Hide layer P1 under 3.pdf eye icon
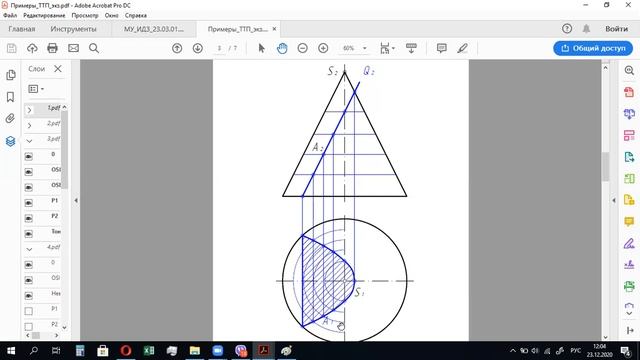640x360 pixels. point(29,203)
